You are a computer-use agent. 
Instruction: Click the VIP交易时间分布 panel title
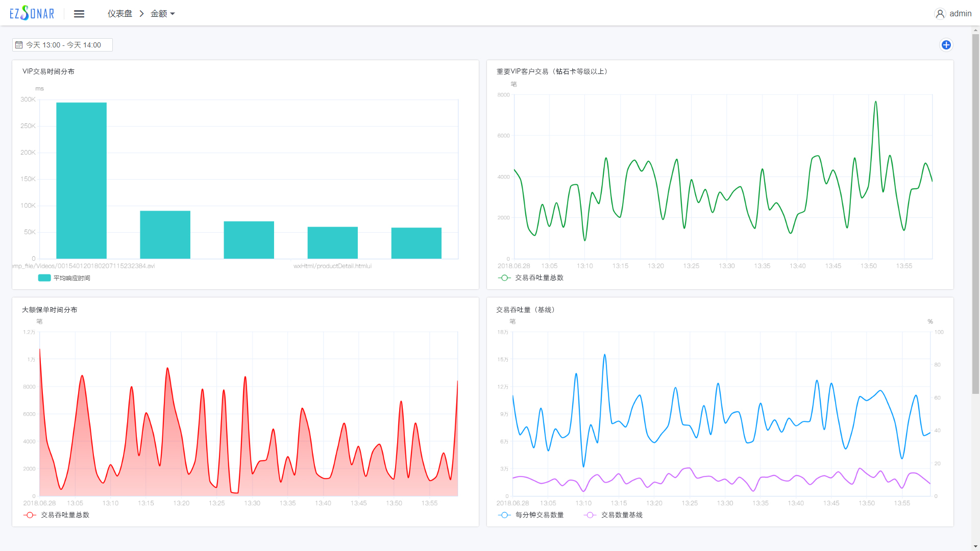pyautogui.click(x=48, y=71)
